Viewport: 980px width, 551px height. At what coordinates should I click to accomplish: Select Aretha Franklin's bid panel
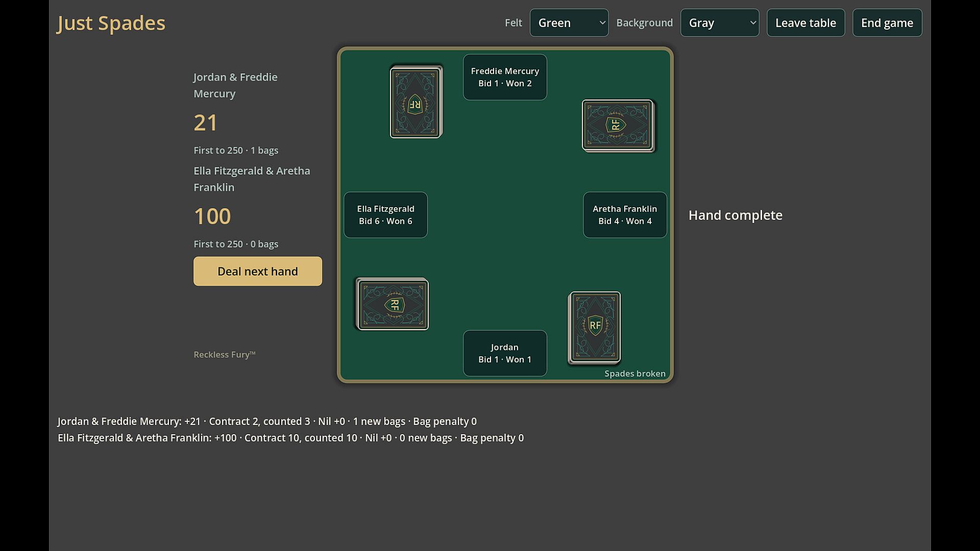pos(625,215)
